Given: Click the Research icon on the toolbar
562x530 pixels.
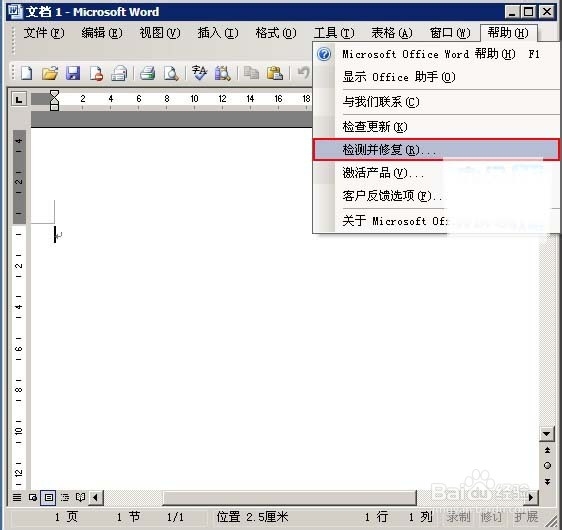Looking at the screenshot, I should tap(222, 73).
